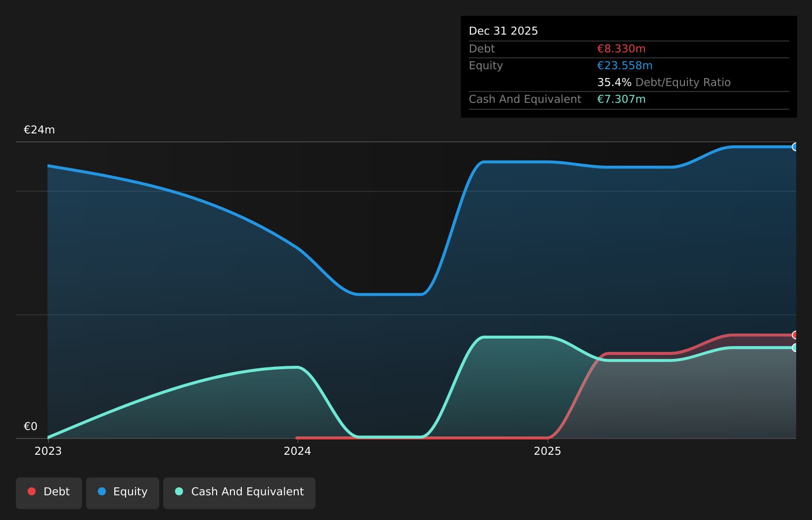Click the 2025 x-axis label

click(x=547, y=451)
